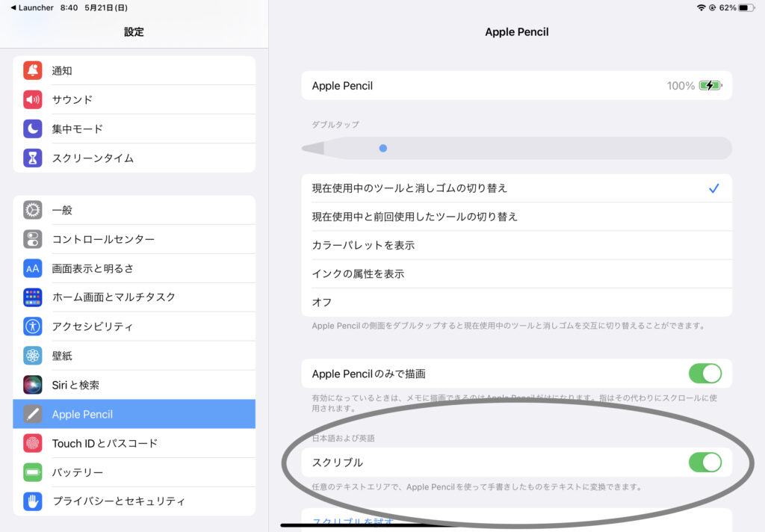
Task: Select カラーパレットを表示 option
Action: pyautogui.click(x=517, y=245)
